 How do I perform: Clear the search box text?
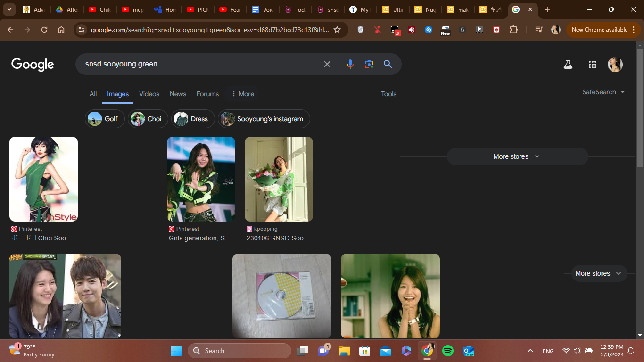[327, 64]
